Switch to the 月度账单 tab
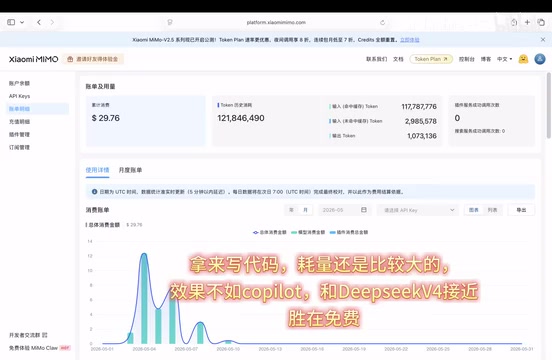552x360 pixels. click(130, 170)
